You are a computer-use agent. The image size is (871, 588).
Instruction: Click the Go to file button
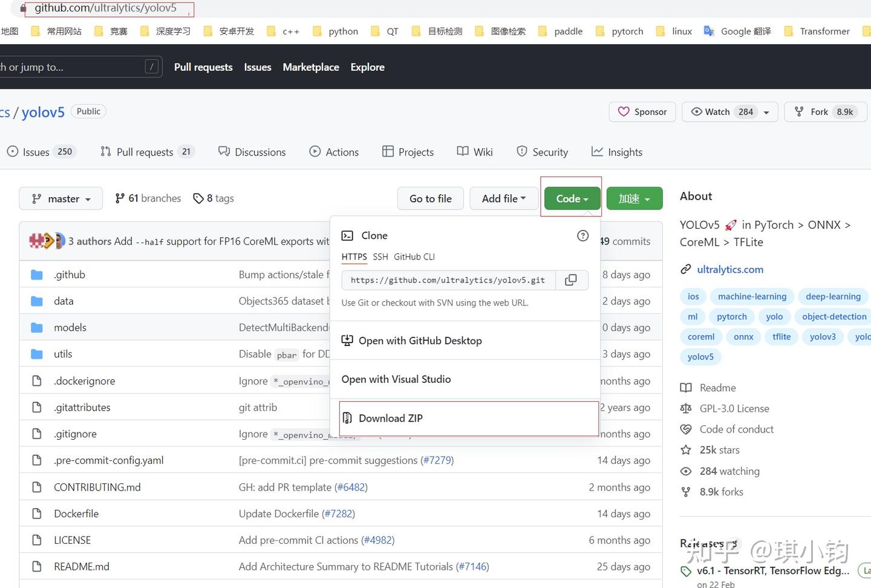(x=431, y=198)
